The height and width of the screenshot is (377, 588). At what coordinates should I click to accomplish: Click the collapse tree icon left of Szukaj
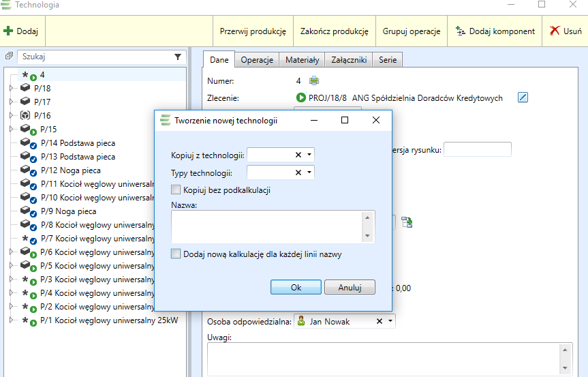(9, 57)
